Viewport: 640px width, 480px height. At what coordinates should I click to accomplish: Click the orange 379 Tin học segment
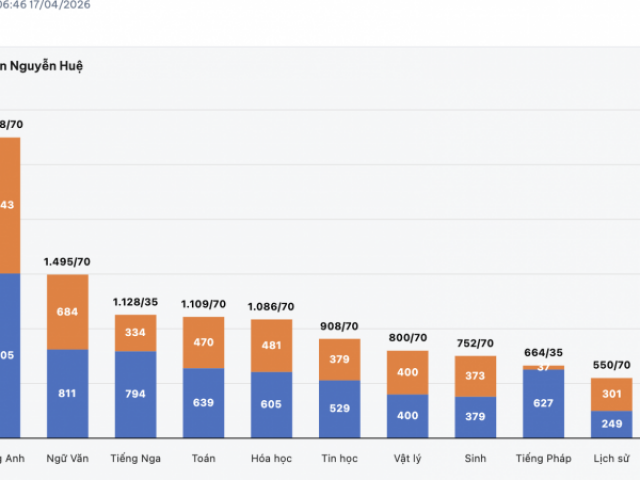click(x=339, y=360)
